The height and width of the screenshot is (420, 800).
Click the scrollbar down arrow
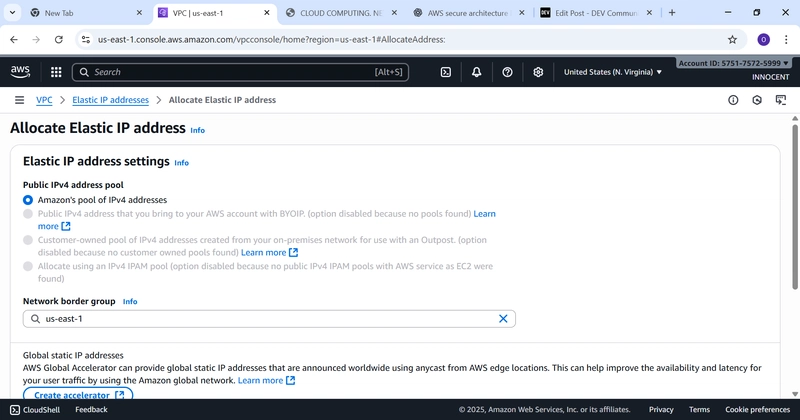pyautogui.click(x=794, y=393)
